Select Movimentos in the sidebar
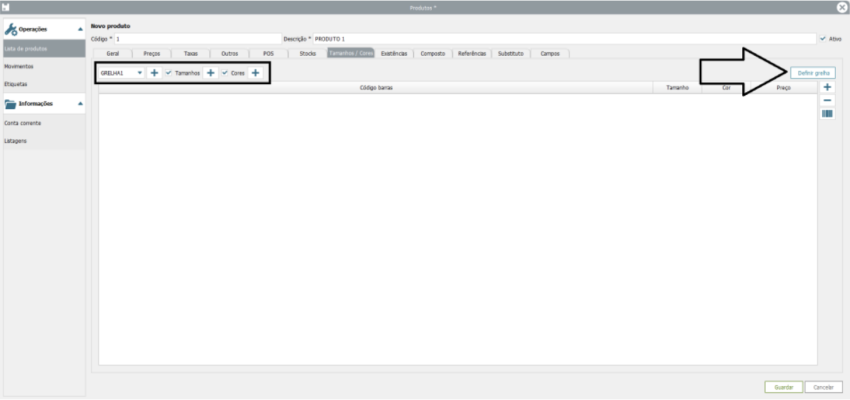The width and height of the screenshot is (850, 400). pos(19,66)
